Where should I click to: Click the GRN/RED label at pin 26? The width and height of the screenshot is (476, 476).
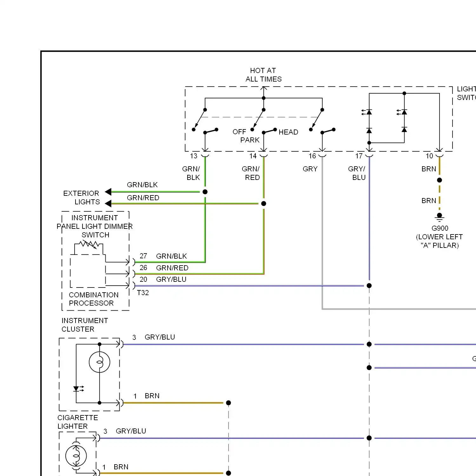tap(172, 268)
